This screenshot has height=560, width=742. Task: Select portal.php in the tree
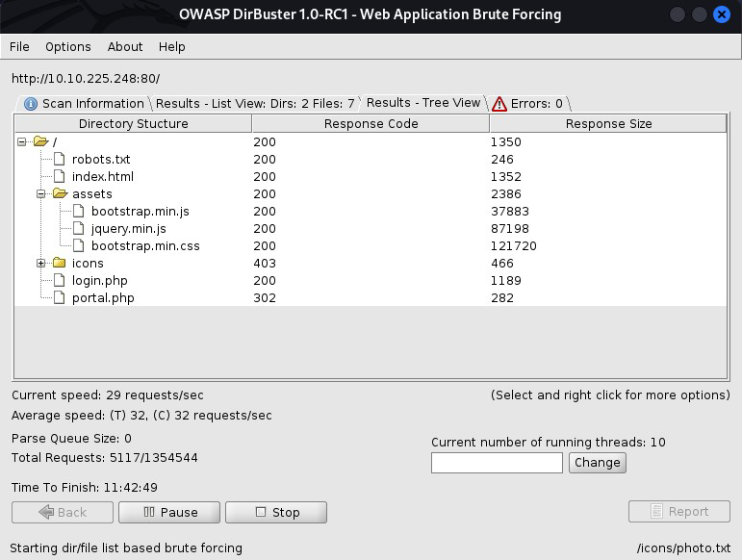(103, 298)
